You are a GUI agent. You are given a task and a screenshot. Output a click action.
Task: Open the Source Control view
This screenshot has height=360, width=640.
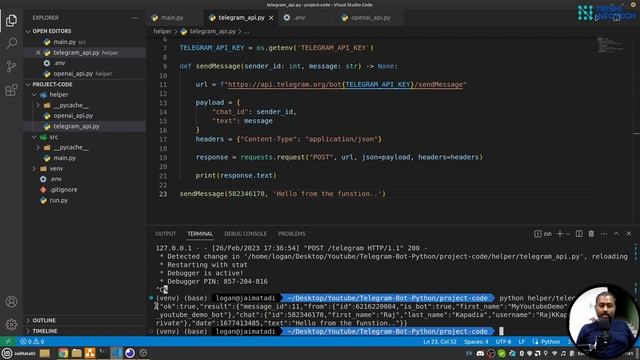point(11,66)
